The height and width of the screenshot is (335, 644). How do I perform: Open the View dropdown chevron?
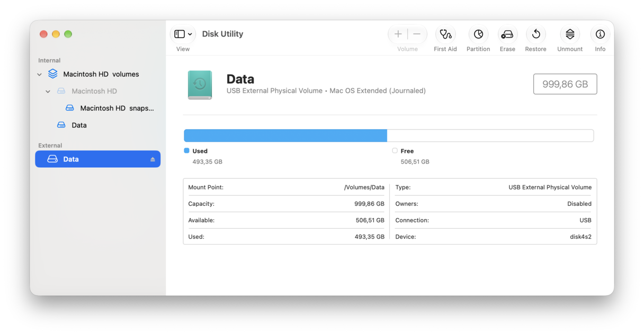click(x=190, y=34)
